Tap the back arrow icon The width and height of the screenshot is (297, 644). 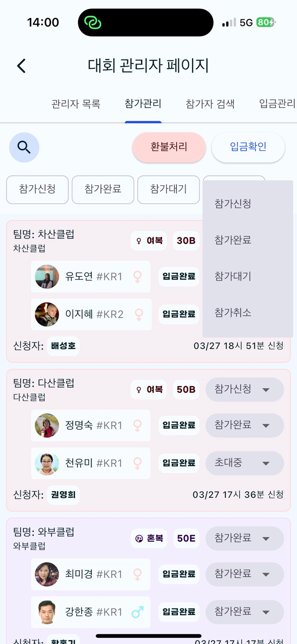point(21,66)
